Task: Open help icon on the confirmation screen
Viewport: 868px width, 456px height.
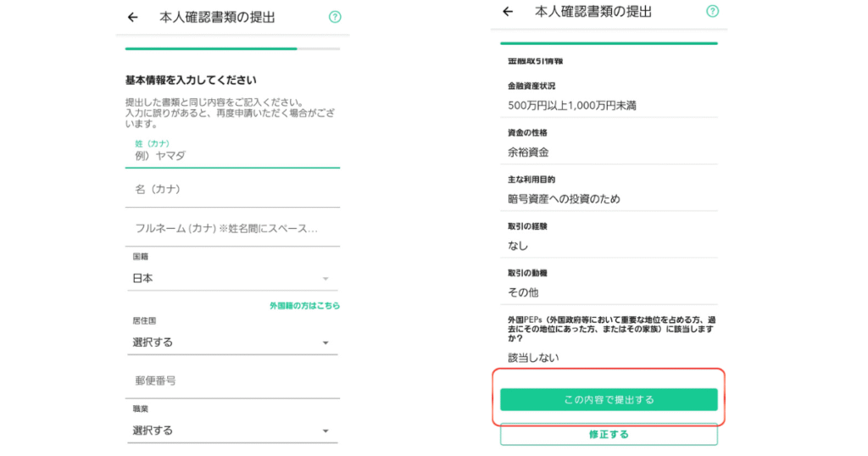Action: 712,12
